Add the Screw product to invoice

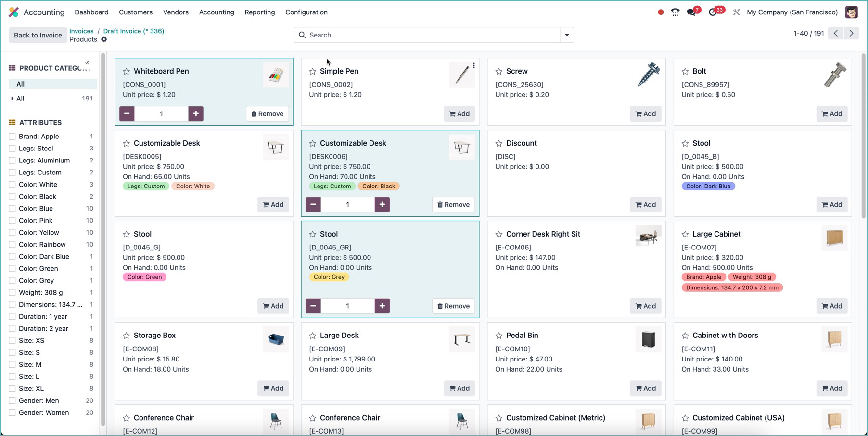pos(645,114)
